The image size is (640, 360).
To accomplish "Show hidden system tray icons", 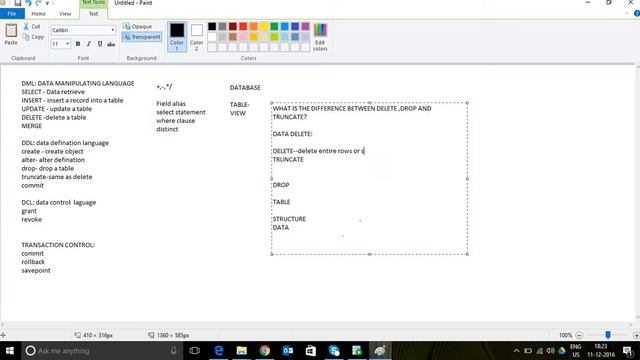I will coord(516,351).
